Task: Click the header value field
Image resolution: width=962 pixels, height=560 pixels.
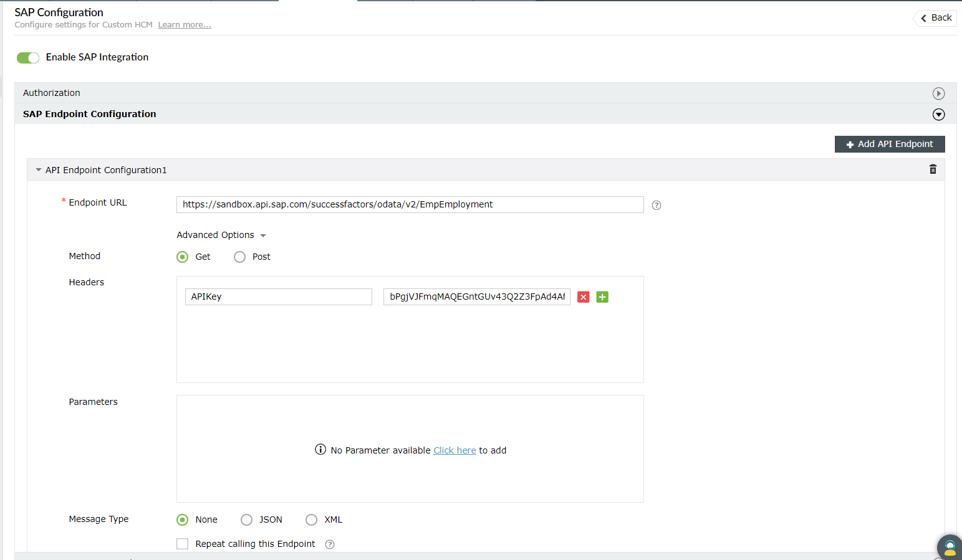Action: (x=477, y=297)
